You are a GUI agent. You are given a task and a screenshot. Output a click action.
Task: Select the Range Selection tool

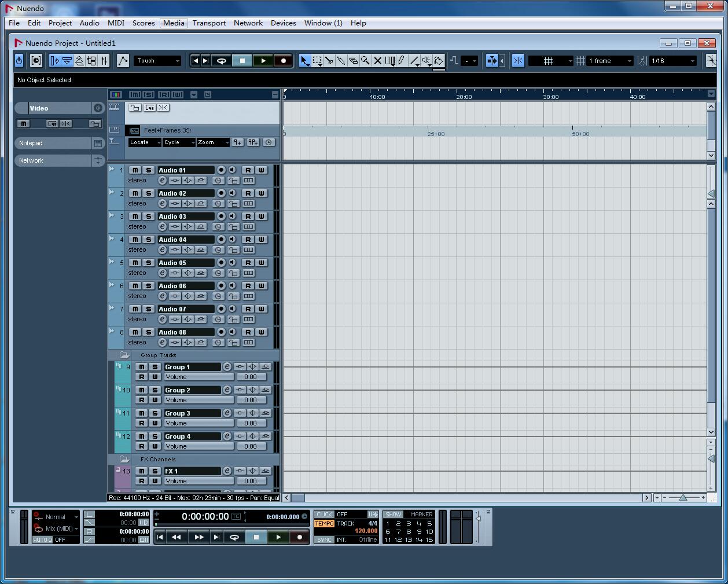pos(318,61)
